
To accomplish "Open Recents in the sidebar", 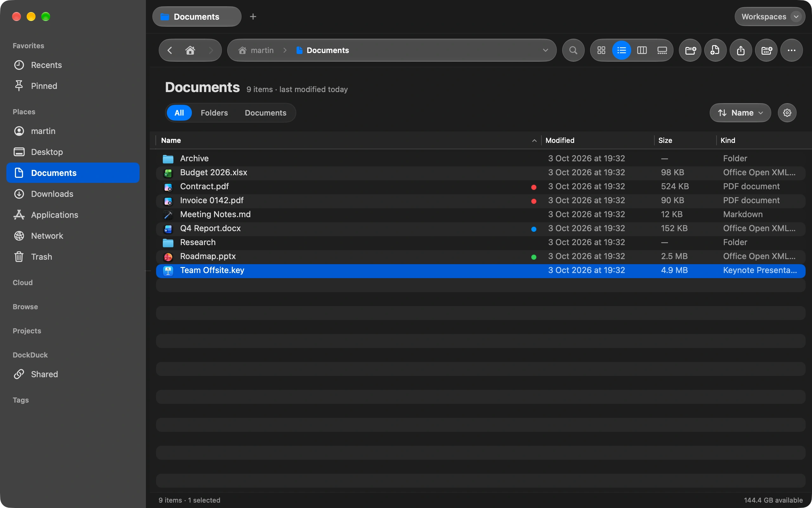I will [73, 65].
